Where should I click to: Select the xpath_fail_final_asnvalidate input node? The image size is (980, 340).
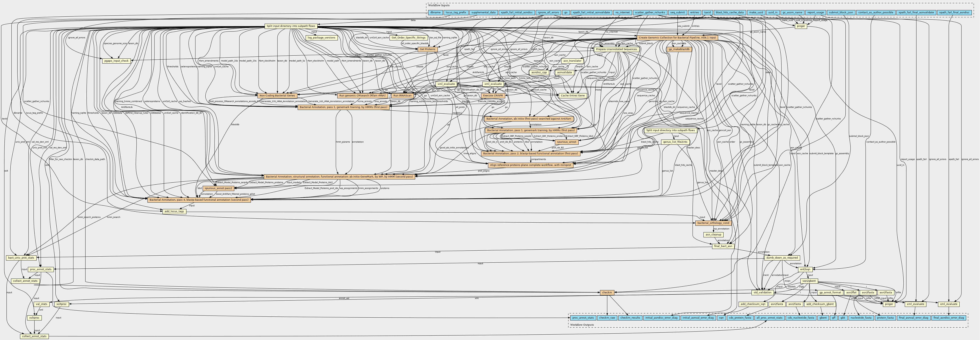click(916, 13)
